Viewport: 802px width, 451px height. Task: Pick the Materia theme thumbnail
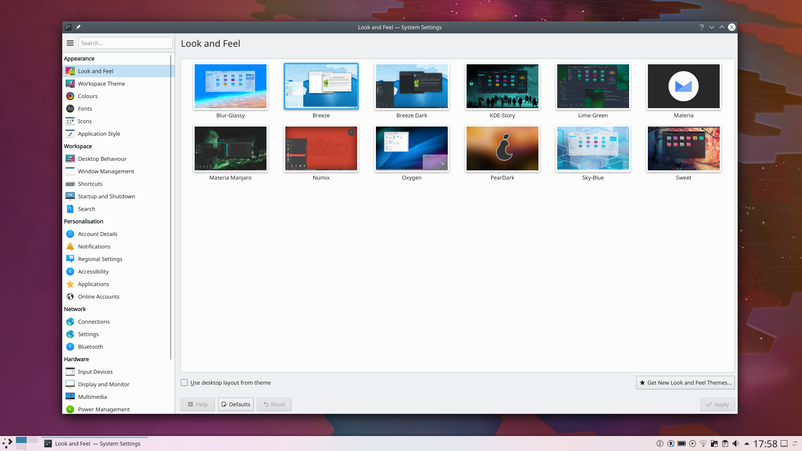683,86
